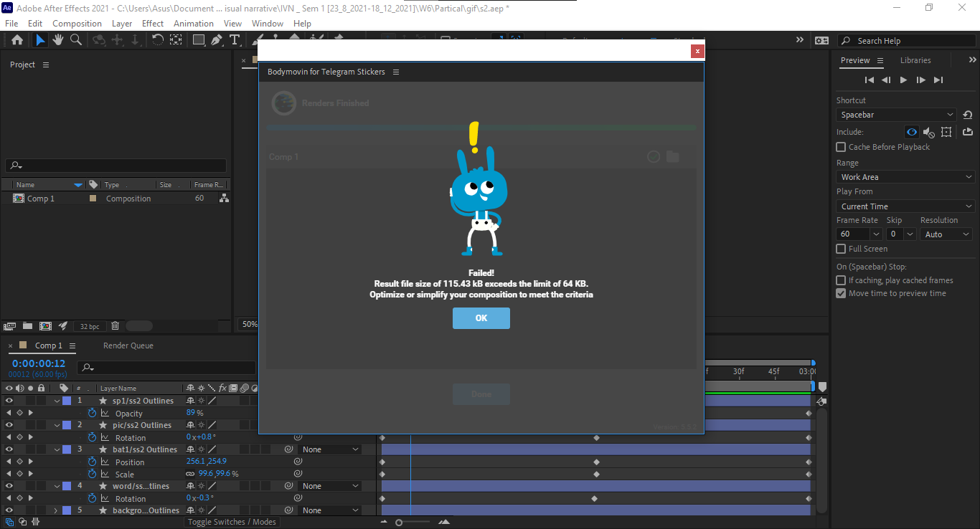
Task: Click Toggle Switches / Modes button
Action: point(232,522)
